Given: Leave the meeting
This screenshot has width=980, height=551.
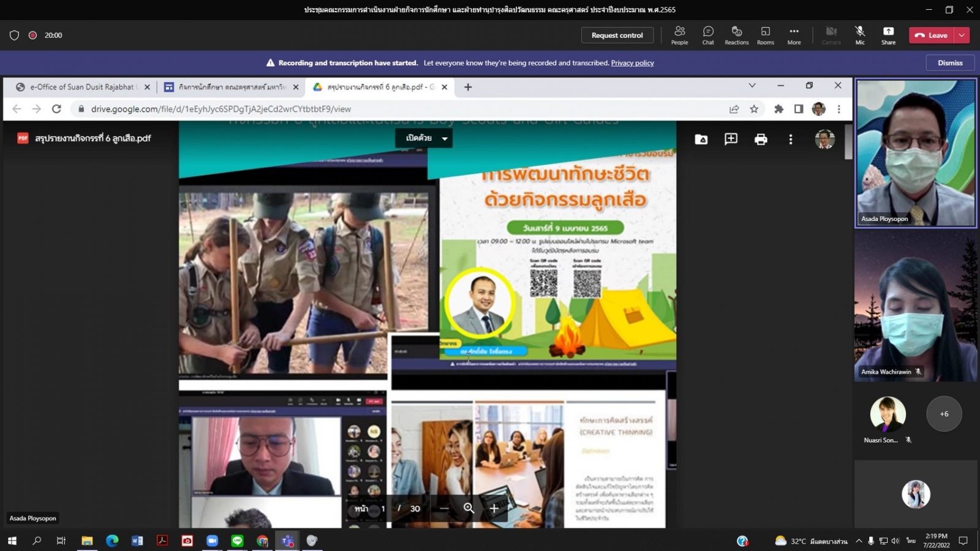Looking at the screenshot, I should click(x=931, y=36).
